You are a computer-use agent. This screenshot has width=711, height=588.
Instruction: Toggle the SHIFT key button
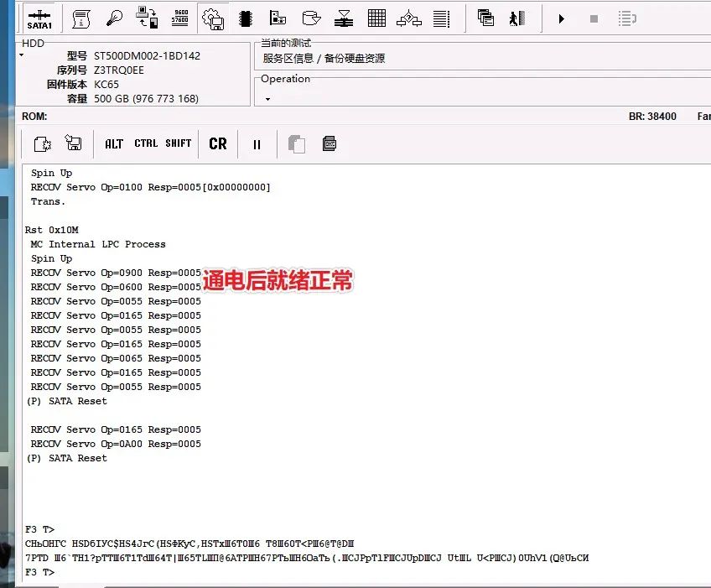[179, 143]
